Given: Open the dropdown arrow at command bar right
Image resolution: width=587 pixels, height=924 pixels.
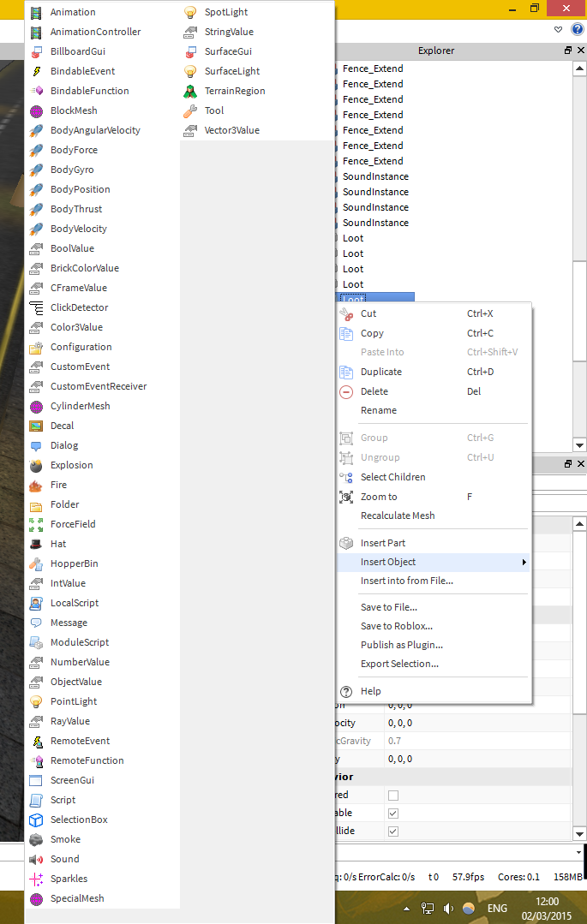Looking at the screenshot, I should pos(579,852).
